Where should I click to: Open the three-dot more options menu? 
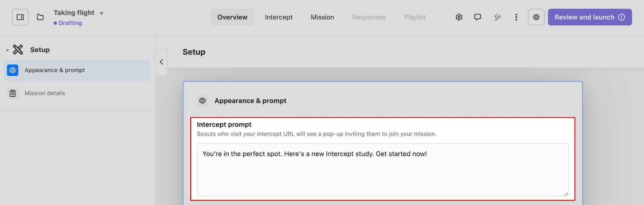pos(516,17)
